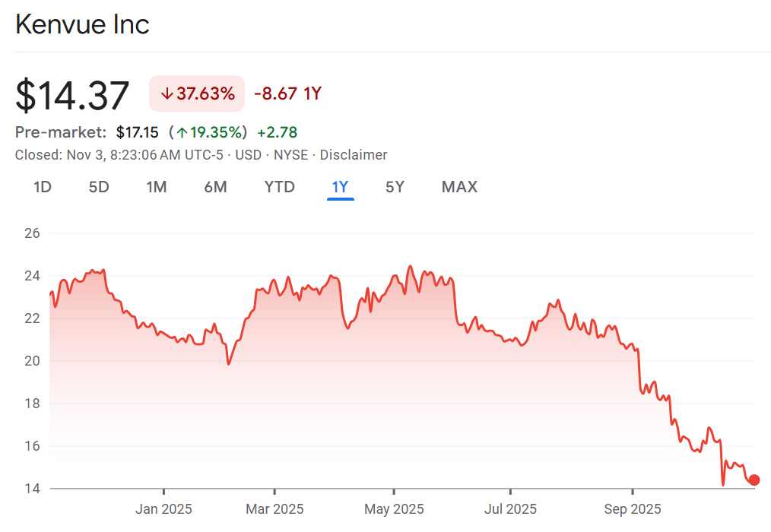Click the red endpoint dot on chart line
The height and width of the screenshot is (532, 771).
pos(754,480)
